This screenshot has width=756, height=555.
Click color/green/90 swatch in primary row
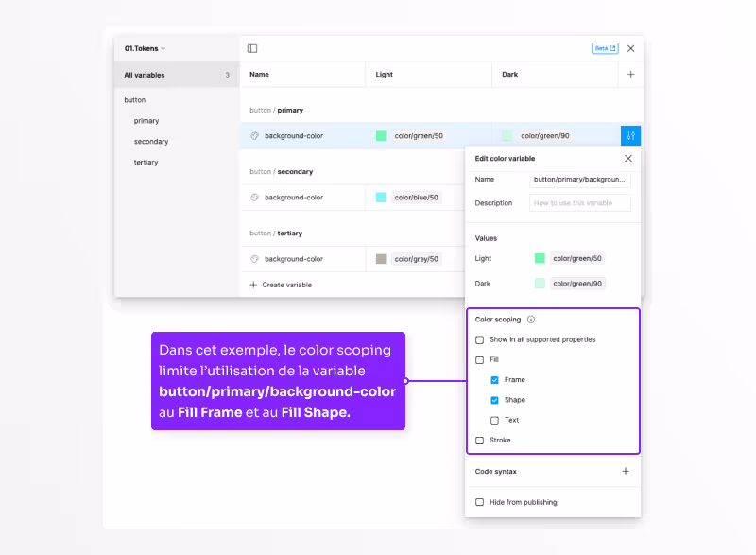(507, 136)
